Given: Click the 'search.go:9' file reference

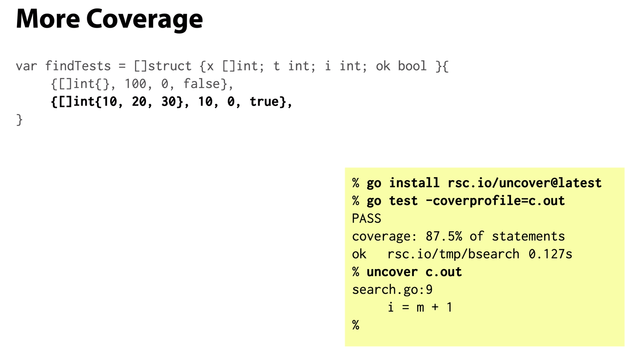Looking at the screenshot, I should coord(392,290).
